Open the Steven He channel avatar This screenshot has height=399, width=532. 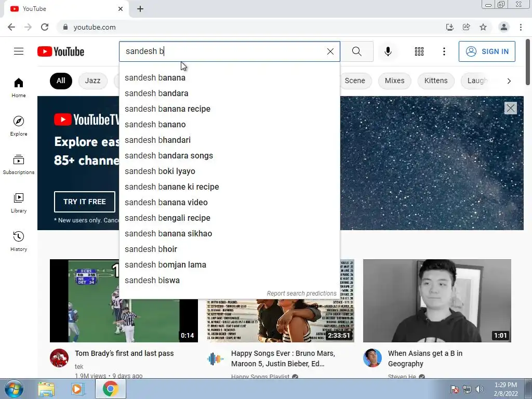click(373, 358)
